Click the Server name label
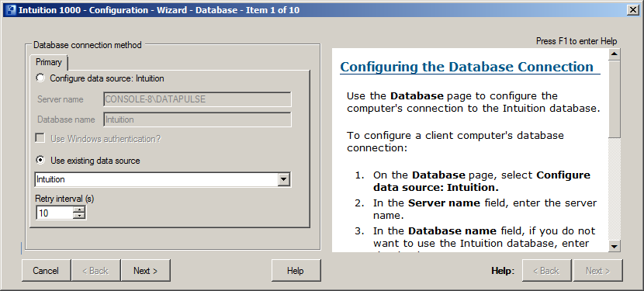This screenshot has height=291, width=644. (60, 99)
